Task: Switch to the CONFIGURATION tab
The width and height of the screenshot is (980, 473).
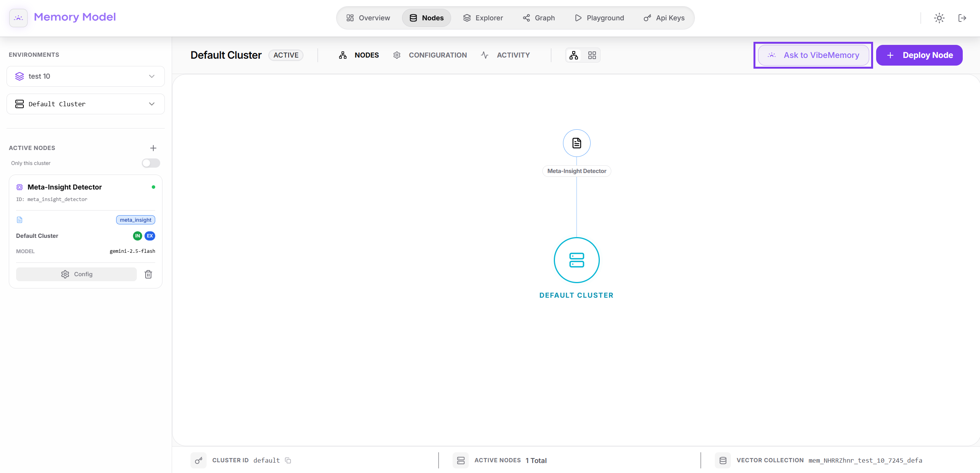Action: tap(430, 55)
